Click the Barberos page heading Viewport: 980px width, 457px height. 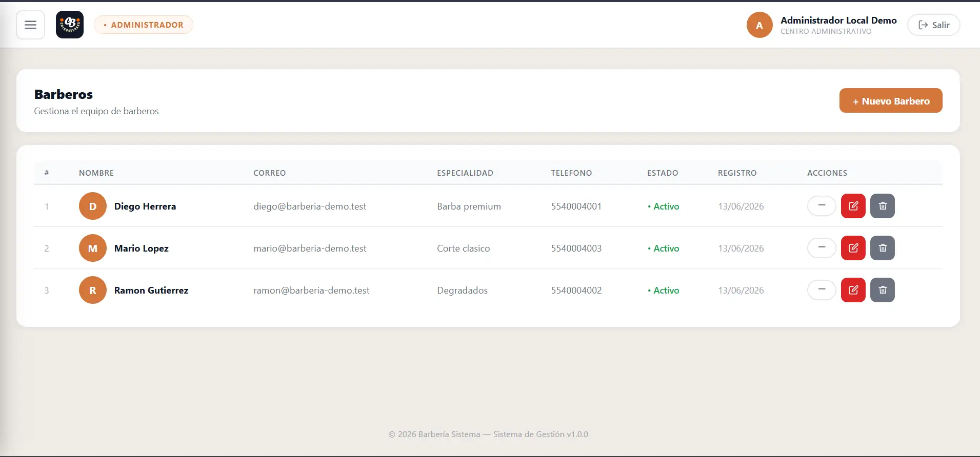(64, 94)
